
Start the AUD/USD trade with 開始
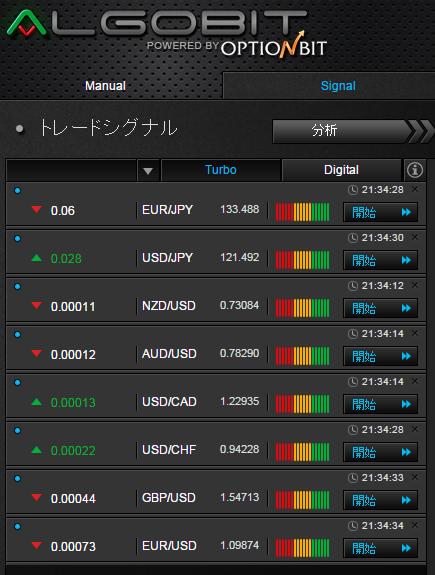click(x=380, y=356)
